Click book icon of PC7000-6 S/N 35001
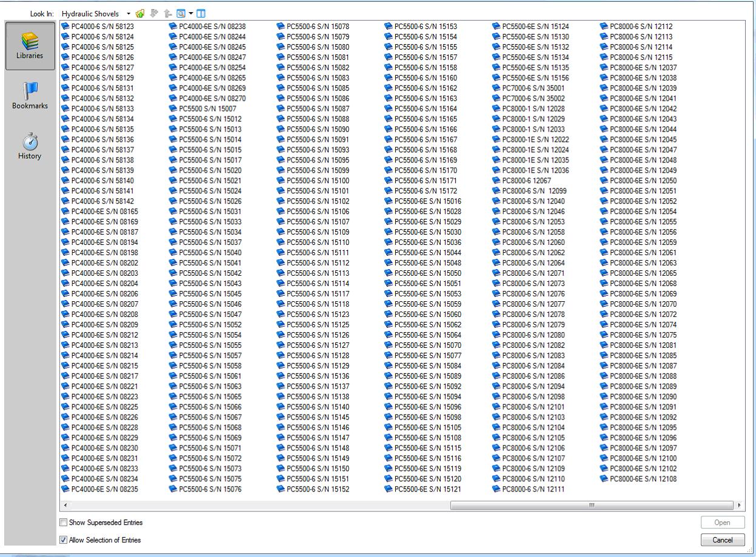Viewport: 756px width, 557px height. click(x=497, y=88)
